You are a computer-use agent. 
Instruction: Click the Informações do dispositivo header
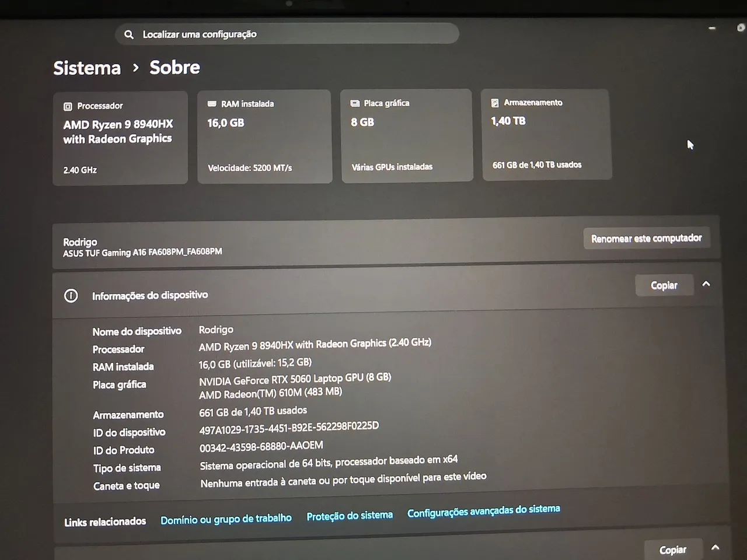(149, 295)
